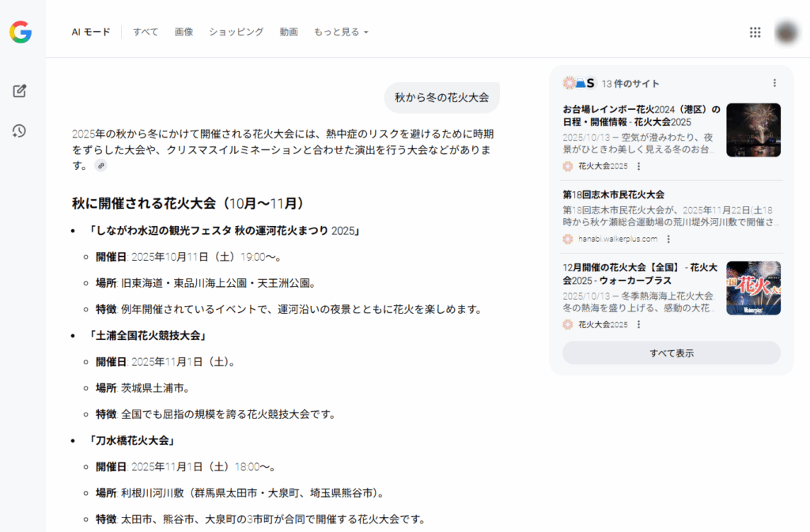Open AI Mode history icon
810x532 pixels.
pyautogui.click(x=20, y=131)
